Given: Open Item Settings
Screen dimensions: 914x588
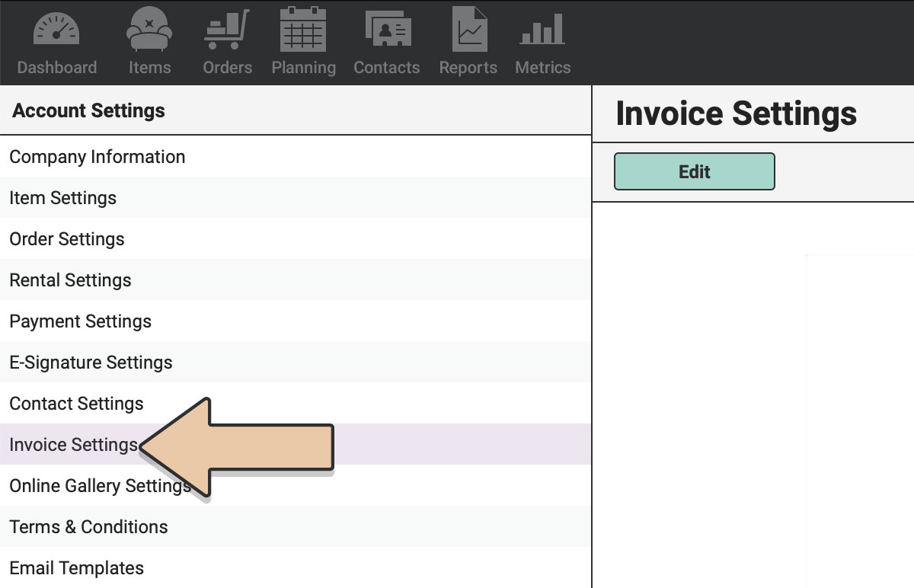Looking at the screenshot, I should 296,198.
